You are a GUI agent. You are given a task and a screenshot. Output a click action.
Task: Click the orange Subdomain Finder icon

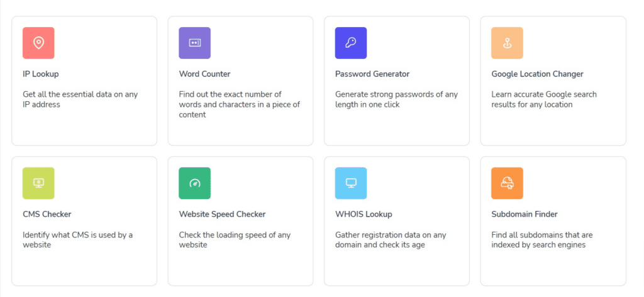pyautogui.click(x=508, y=183)
